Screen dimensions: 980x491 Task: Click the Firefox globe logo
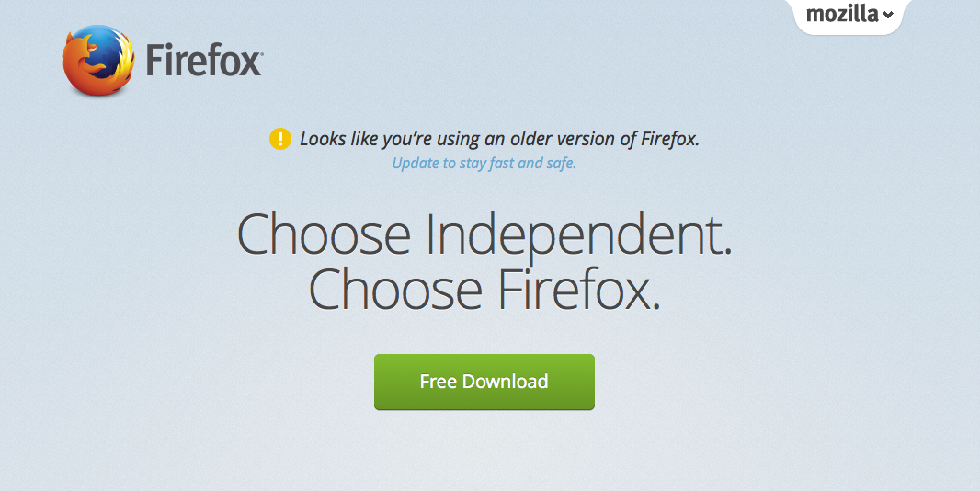tap(98, 60)
